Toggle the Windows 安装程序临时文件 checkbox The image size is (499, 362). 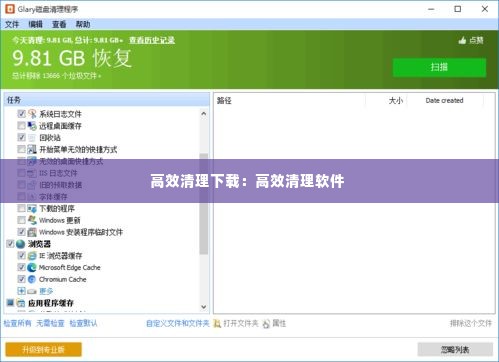21,232
